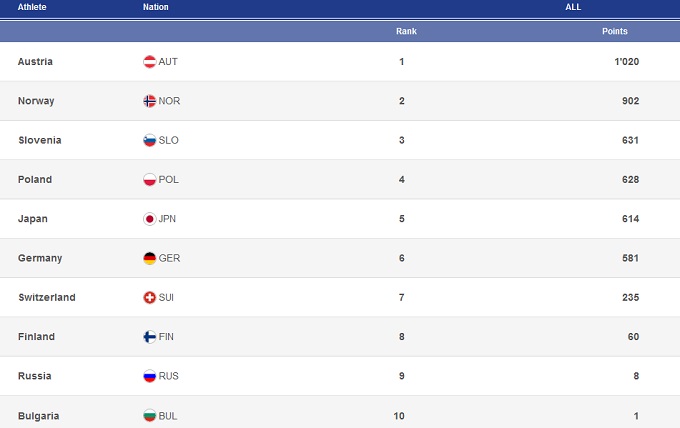Open the Slovenia team name
This screenshot has width=680, height=428.
(x=39, y=140)
